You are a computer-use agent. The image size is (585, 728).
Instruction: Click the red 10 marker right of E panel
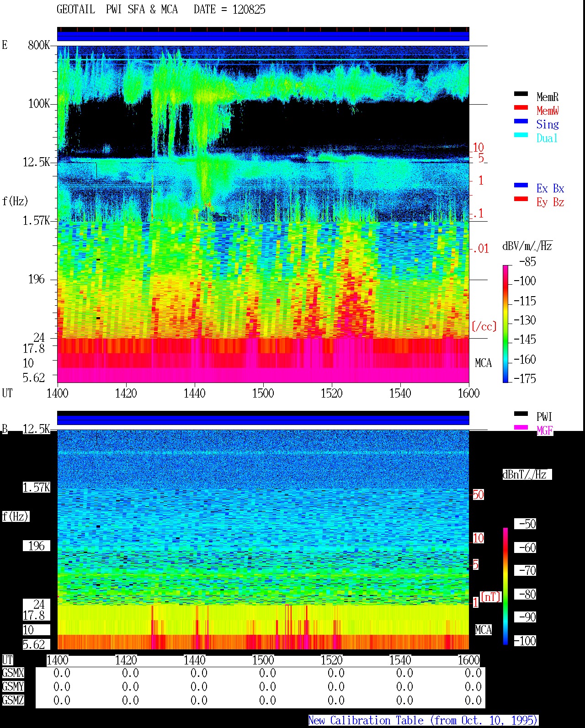pos(478,148)
